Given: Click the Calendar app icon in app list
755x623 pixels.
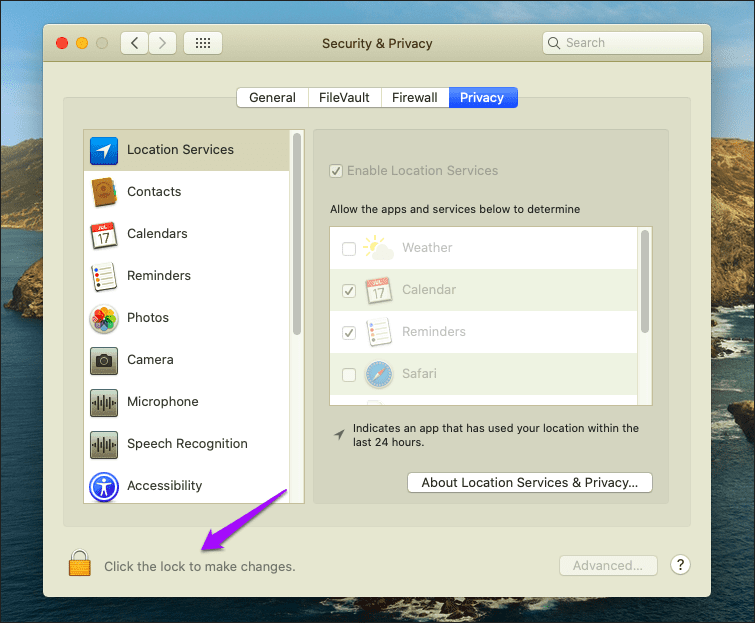Looking at the screenshot, I should coord(379,290).
